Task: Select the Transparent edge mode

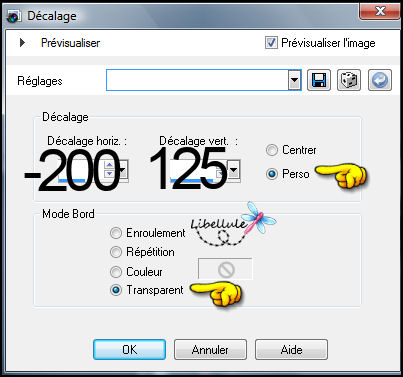Action: tap(116, 290)
